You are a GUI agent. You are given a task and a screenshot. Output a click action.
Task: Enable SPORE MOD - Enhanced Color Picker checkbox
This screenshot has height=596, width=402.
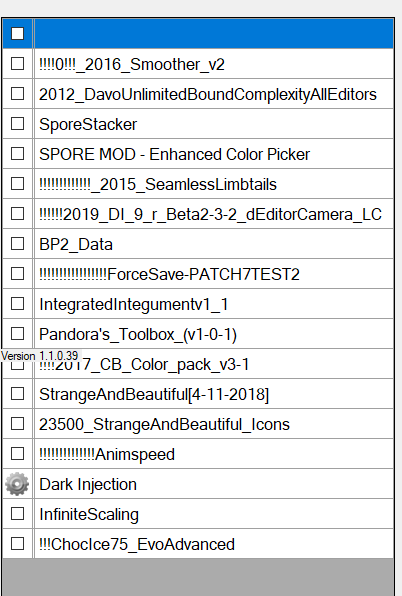[x=17, y=154]
